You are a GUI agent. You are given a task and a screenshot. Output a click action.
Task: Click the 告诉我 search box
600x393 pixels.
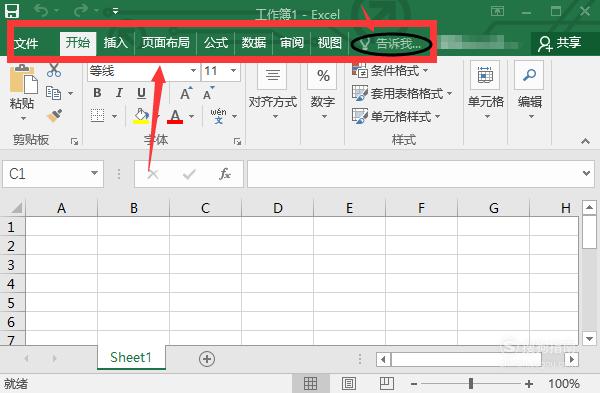[392, 44]
